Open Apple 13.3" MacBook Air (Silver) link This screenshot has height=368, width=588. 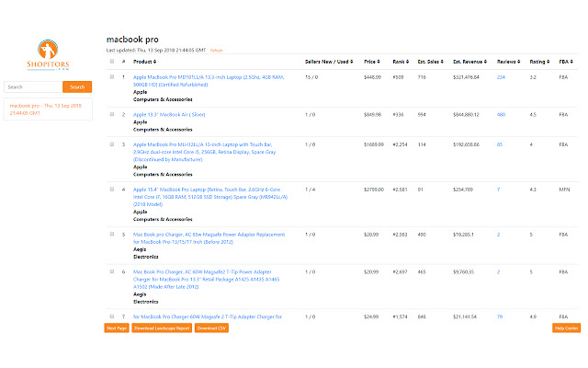[169, 114]
